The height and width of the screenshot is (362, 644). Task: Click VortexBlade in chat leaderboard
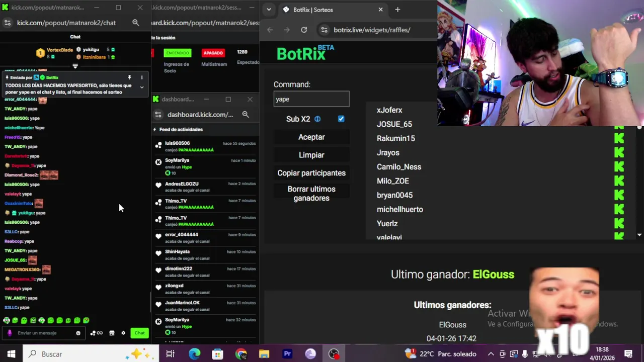coord(60,50)
